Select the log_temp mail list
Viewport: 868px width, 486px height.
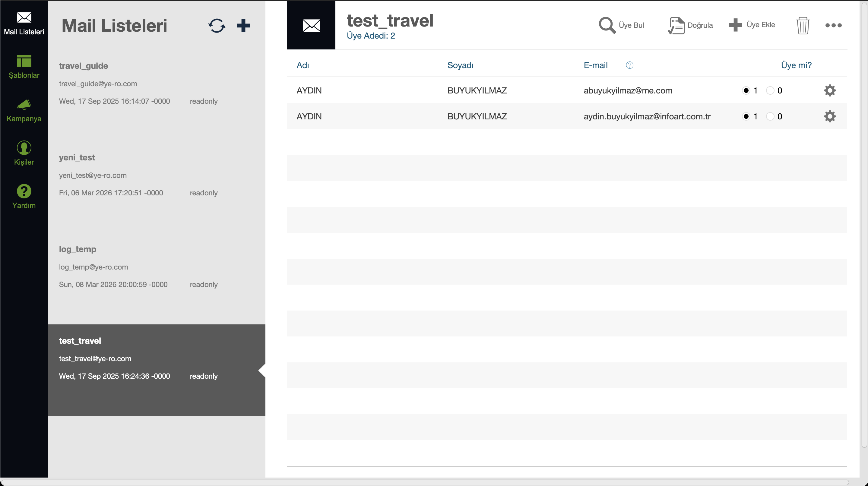[157, 279]
